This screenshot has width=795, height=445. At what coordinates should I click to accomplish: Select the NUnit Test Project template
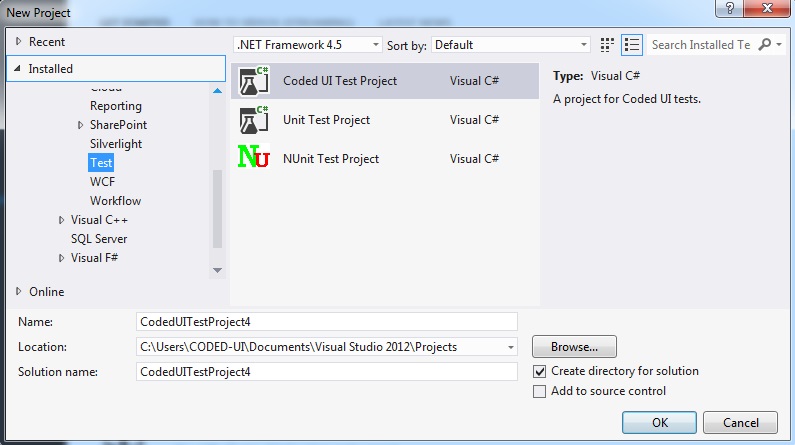[385, 159]
